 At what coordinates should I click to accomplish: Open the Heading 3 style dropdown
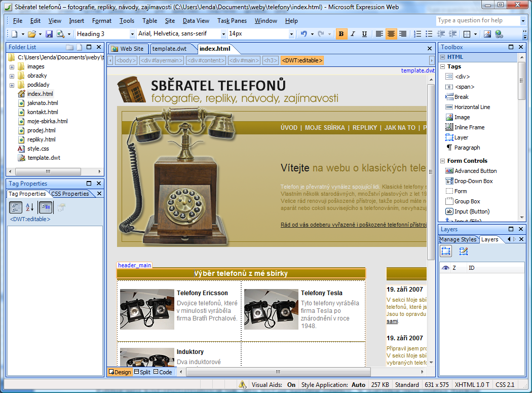click(133, 34)
